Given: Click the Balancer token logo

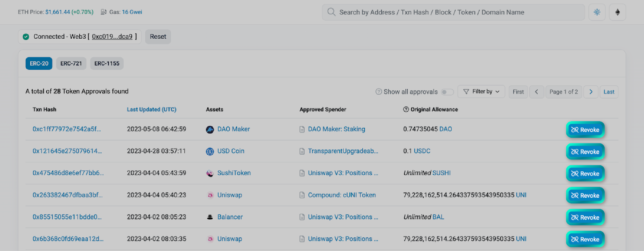Looking at the screenshot, I should (210, 217).
